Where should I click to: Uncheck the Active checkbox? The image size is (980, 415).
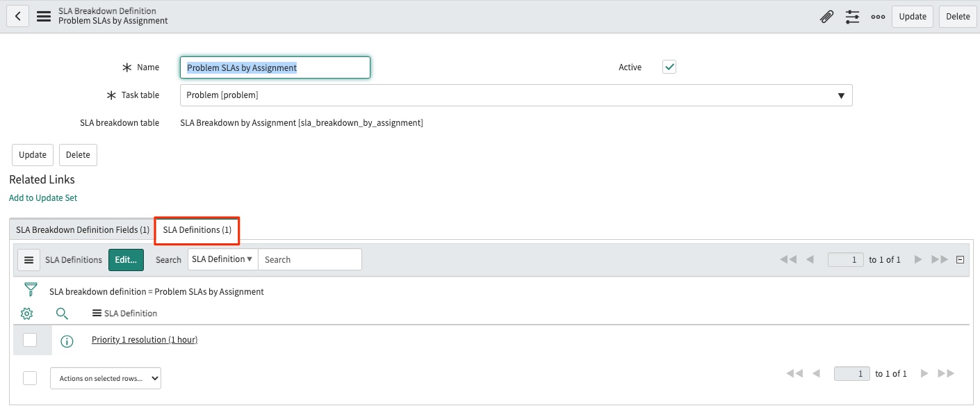pos(669,67)
